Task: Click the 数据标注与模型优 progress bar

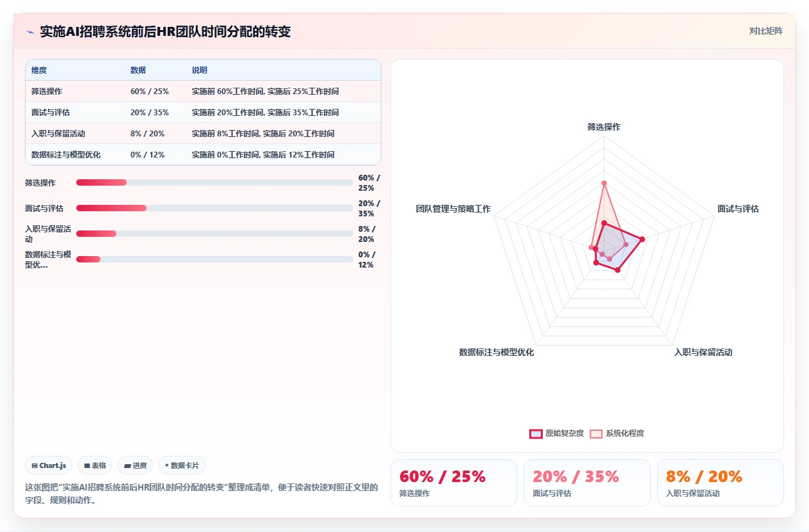Action: 214,259
